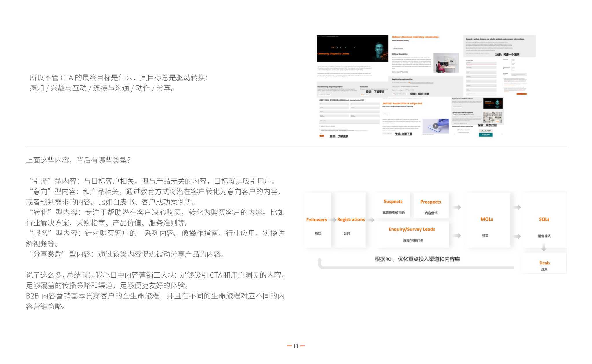Click the 内容鱼饵 caption under Prospects
The width and height of the screenshot is (592, 364).
pos(431,213)
